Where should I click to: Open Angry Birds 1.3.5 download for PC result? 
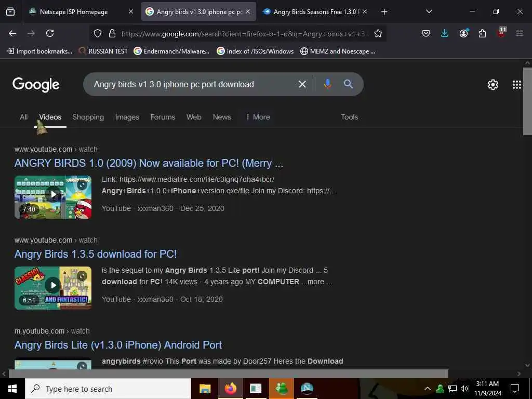(x=96, y=254)
